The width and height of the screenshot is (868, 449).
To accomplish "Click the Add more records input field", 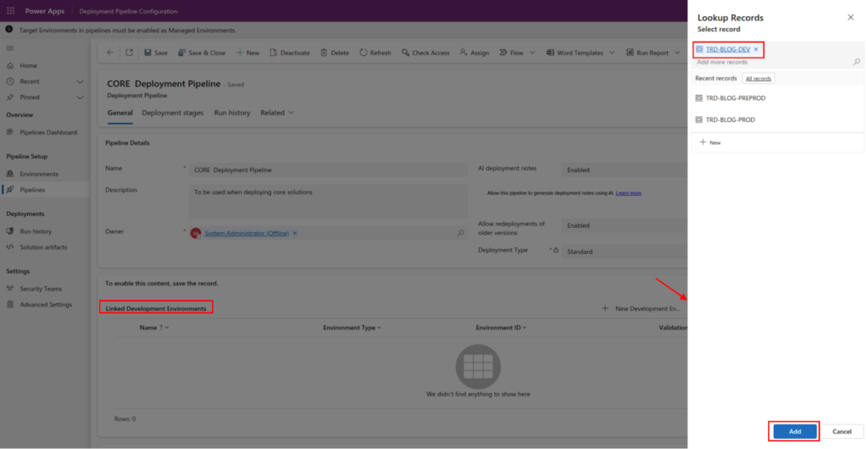I will click(771, 62).
